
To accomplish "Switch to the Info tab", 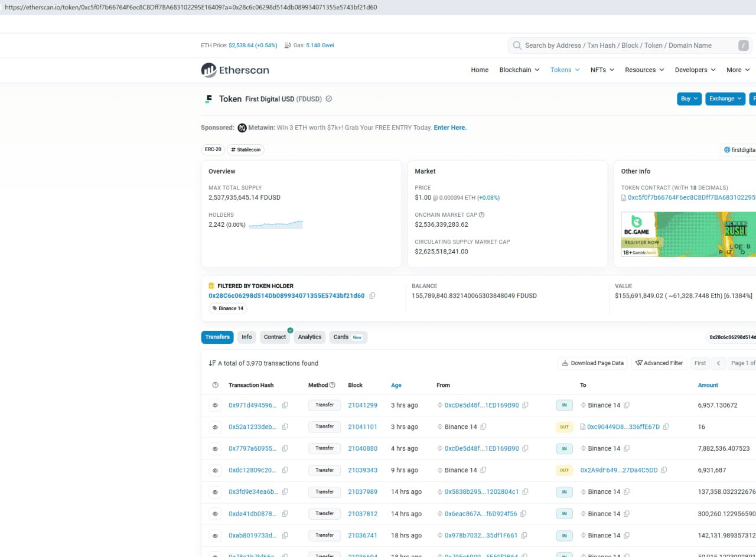I will point(247,337).
